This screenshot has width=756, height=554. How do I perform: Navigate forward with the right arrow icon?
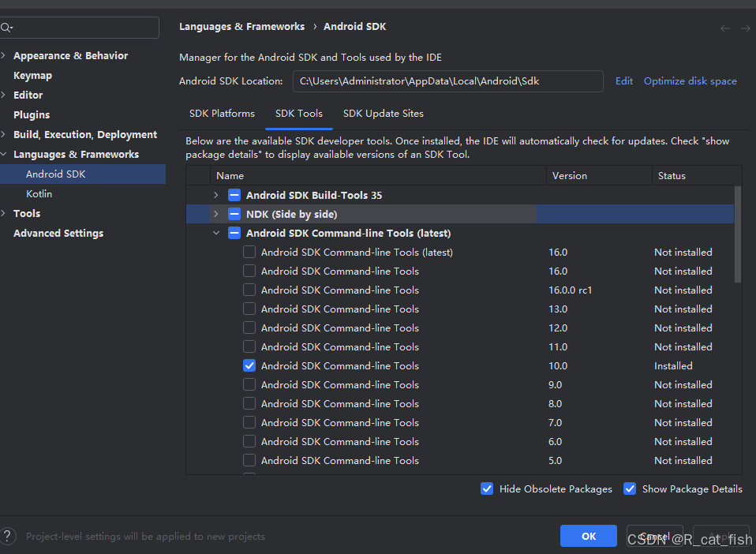[746, 28]
